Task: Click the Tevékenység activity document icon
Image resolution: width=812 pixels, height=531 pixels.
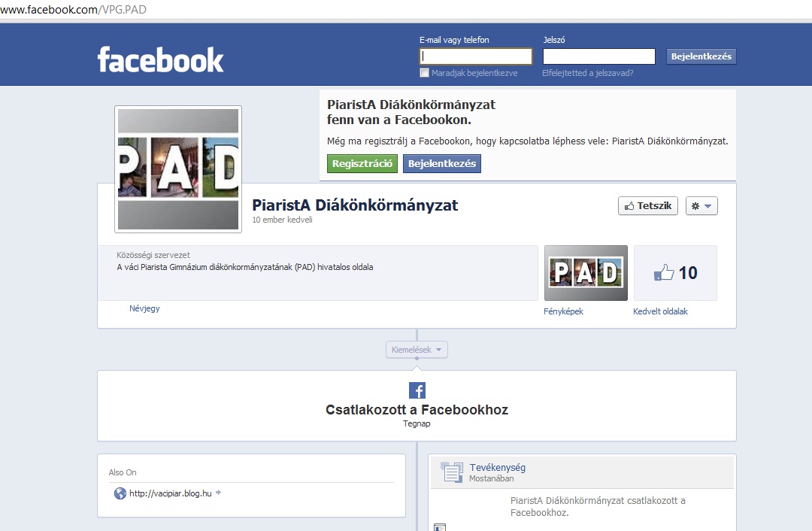Action: 452,472
